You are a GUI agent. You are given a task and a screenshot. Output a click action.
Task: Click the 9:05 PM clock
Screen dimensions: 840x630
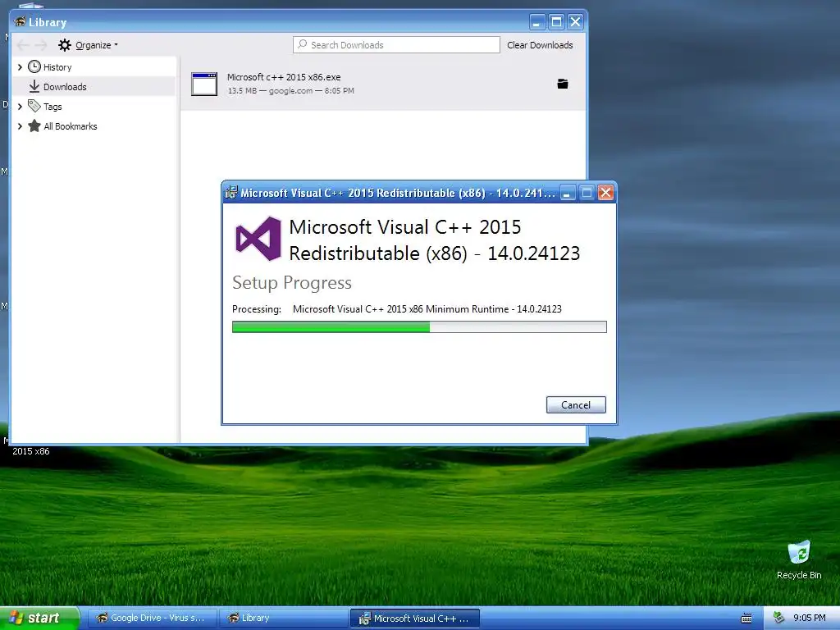pyautogui.click(x=810, y=618)
